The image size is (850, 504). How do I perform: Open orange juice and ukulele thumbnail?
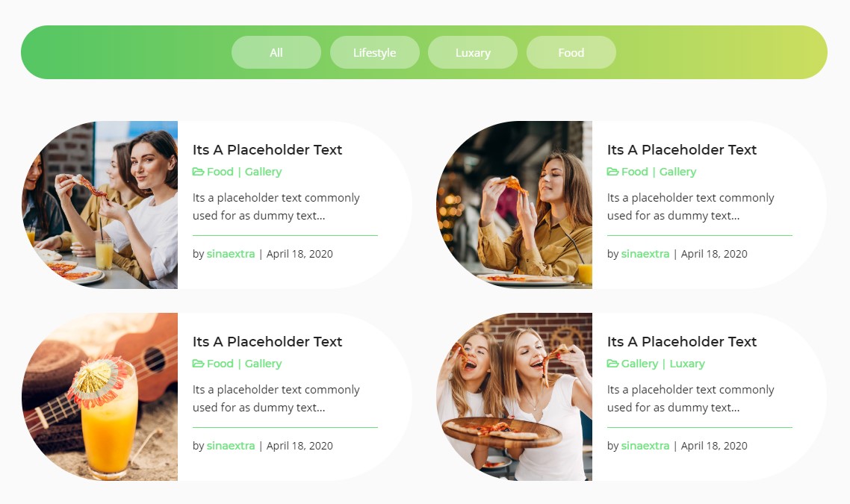(100, 396)
